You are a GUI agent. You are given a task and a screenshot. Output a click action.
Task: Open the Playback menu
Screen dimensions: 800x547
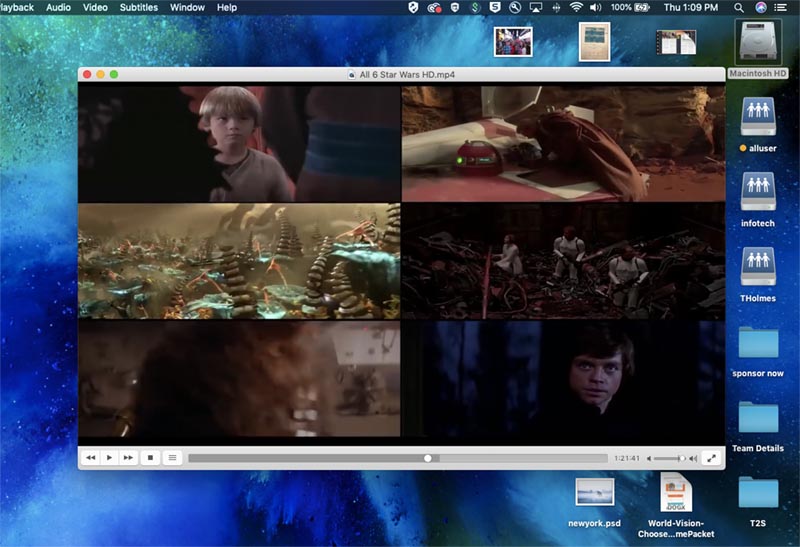coord(17,8)
